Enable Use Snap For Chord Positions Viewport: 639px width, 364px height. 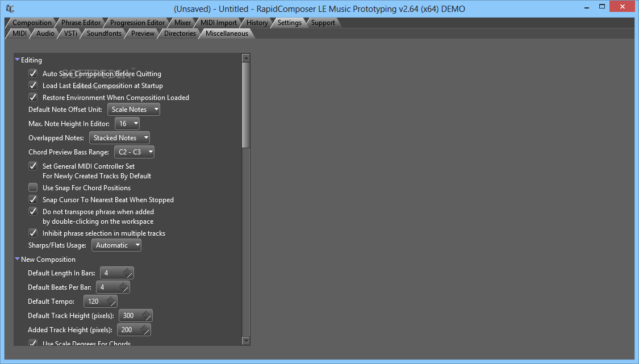(x=33, y=187)
